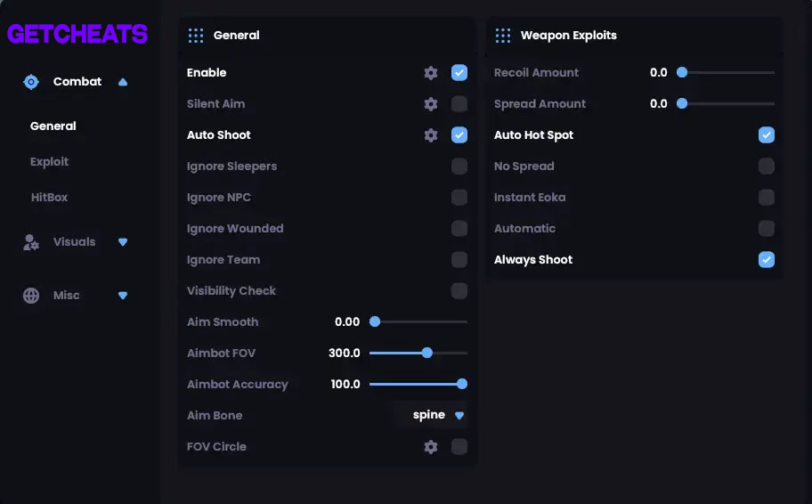This screenshot has width=812, height=504.
Task: Click the Aim Smooth value 0.00
Action: click(x=347, y=321)
